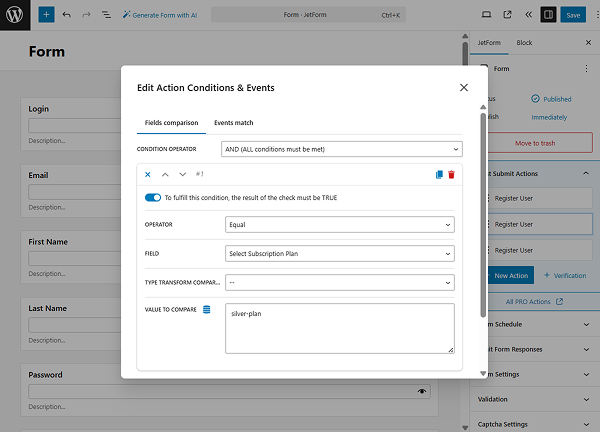Screen dimensions: 600x432
Task: Open the Condition Operator dropdown
Action: 341,149
